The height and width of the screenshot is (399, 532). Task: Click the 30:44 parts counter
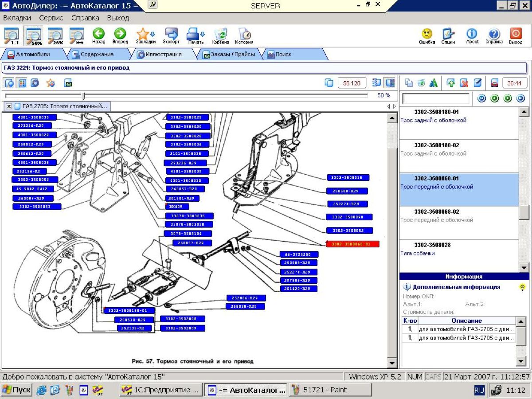pos(514,83)
